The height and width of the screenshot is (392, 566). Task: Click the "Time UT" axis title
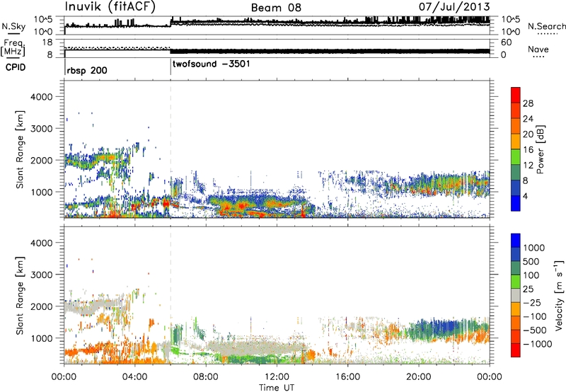click(x=277, y=388)
